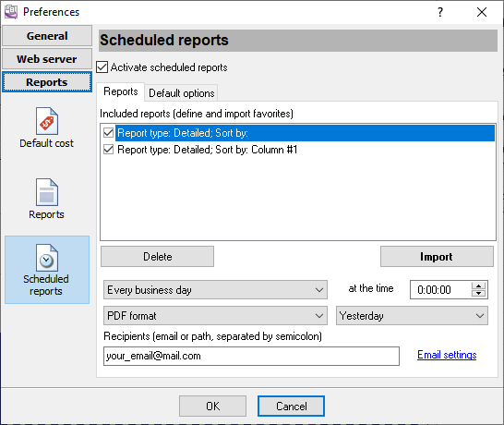Uncheck the first Detailed report entry

pyautogui.click(x=108, y=132)
